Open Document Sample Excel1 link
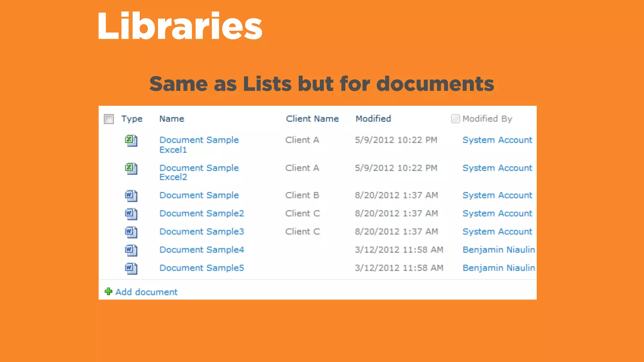644x362 pixels. pos(199,145)
